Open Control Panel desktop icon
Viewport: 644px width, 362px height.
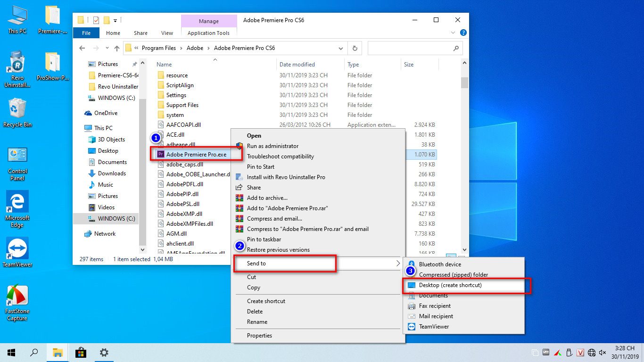(x=17, y=164)
